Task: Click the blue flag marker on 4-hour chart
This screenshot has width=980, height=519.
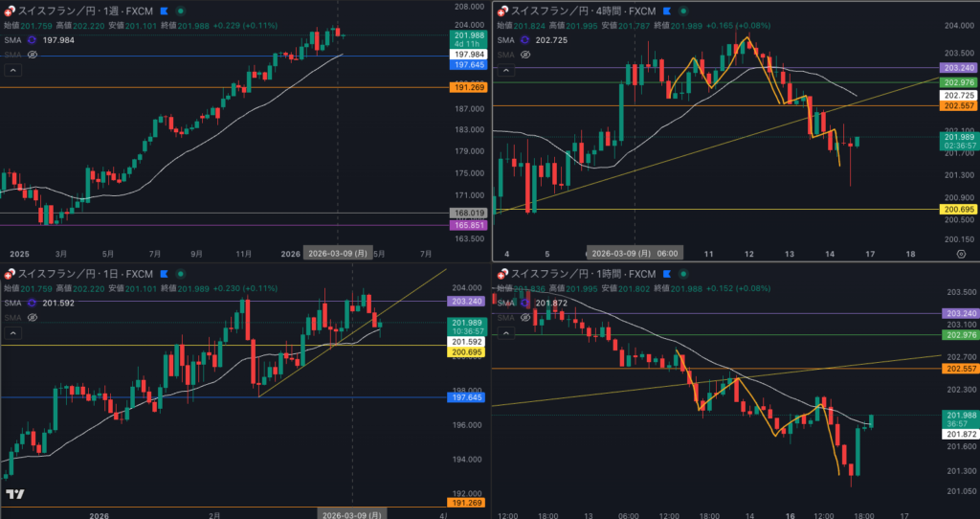Action: 667,11
